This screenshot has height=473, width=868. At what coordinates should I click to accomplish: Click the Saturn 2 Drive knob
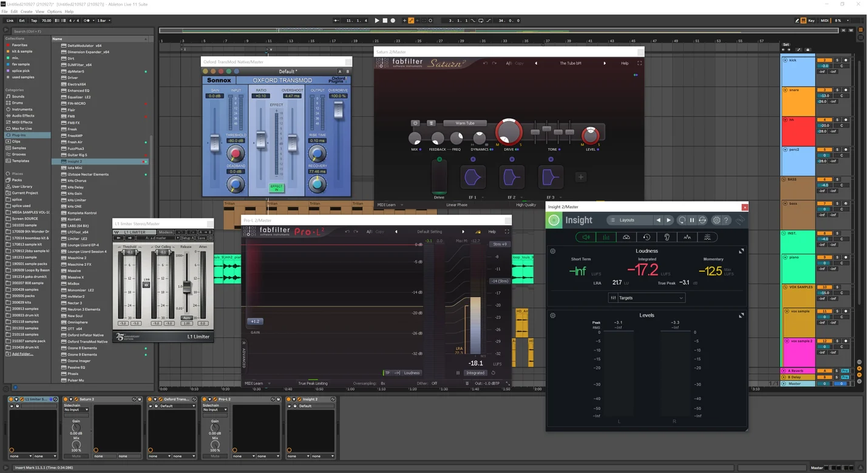coord(509,132)
